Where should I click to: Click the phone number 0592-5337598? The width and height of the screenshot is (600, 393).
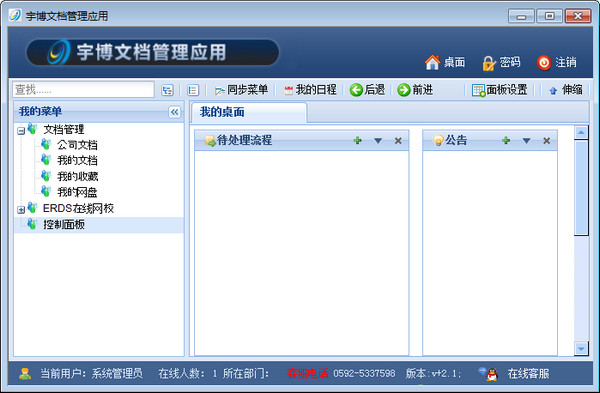[x=364, y=373]
